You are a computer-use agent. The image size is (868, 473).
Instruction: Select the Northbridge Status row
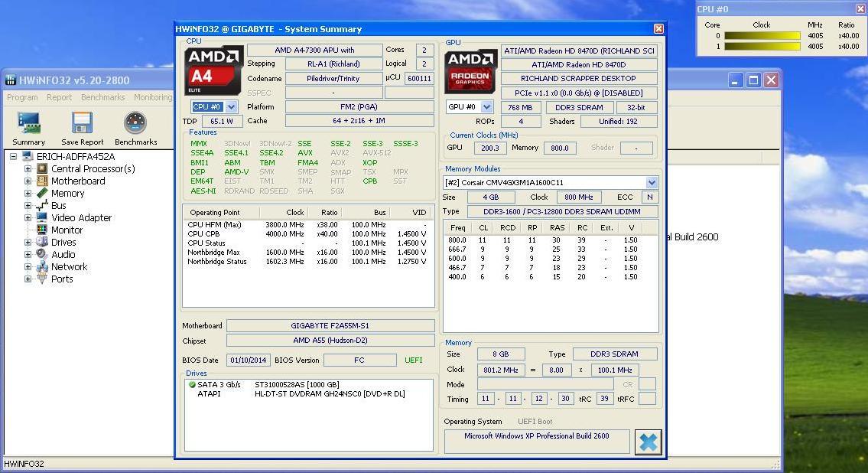tap(307, 262)
